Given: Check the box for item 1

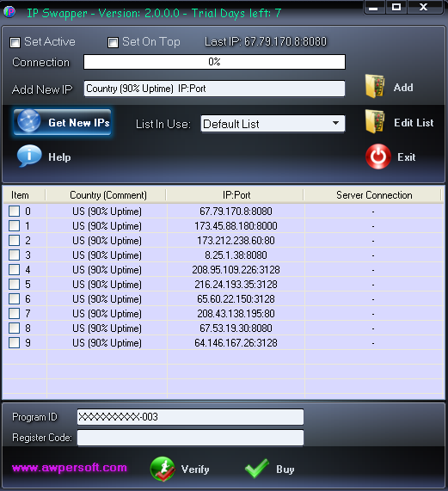Looking at the screenshot, I should 14,225.
